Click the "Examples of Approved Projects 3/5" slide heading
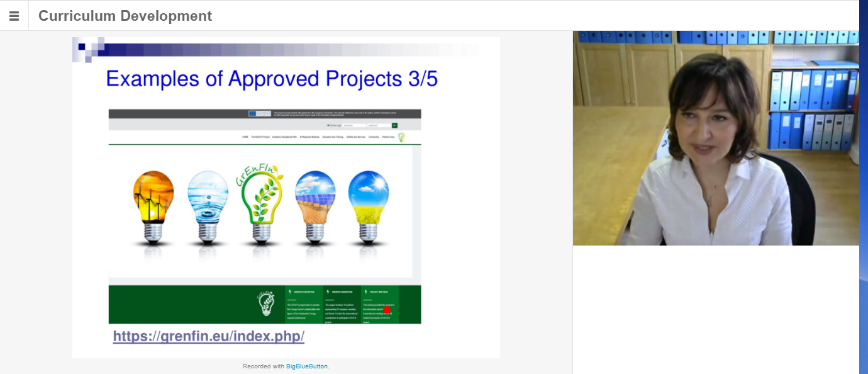 (272, 79)
